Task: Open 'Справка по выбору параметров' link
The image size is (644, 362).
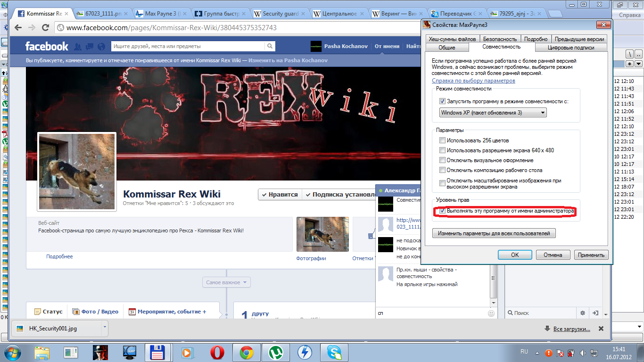Action: tap(473, 81)
